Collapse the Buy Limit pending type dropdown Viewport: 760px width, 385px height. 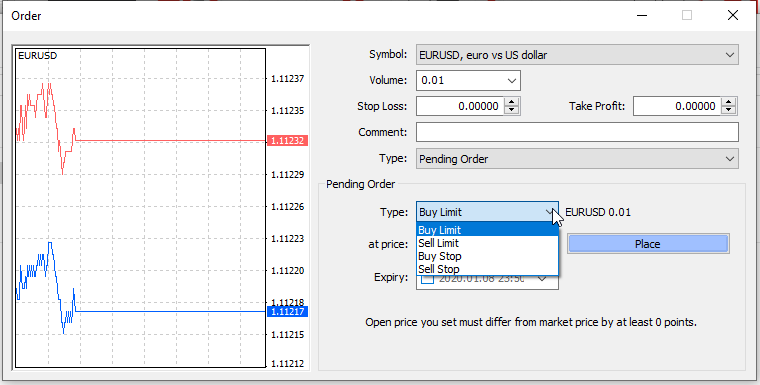pos(550,212)
